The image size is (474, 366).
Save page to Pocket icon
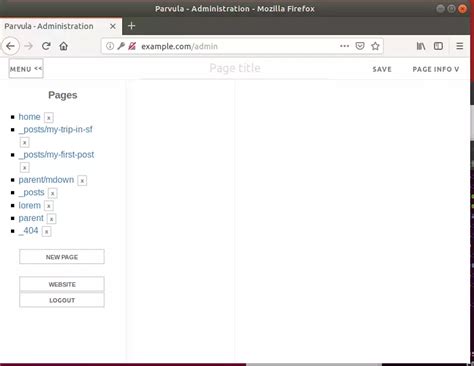point(360,46)
